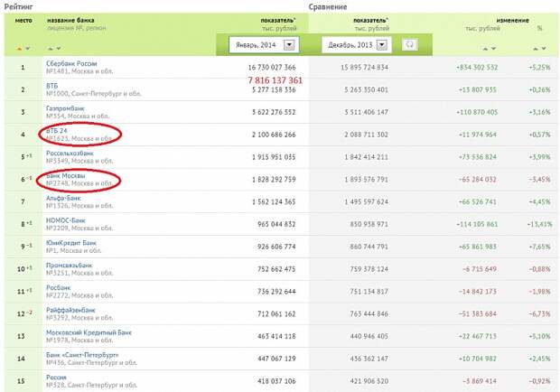Open the Январь, 2014 date dropdown
This screenshot has height=392, width=560.
click(x=264, y=45)
